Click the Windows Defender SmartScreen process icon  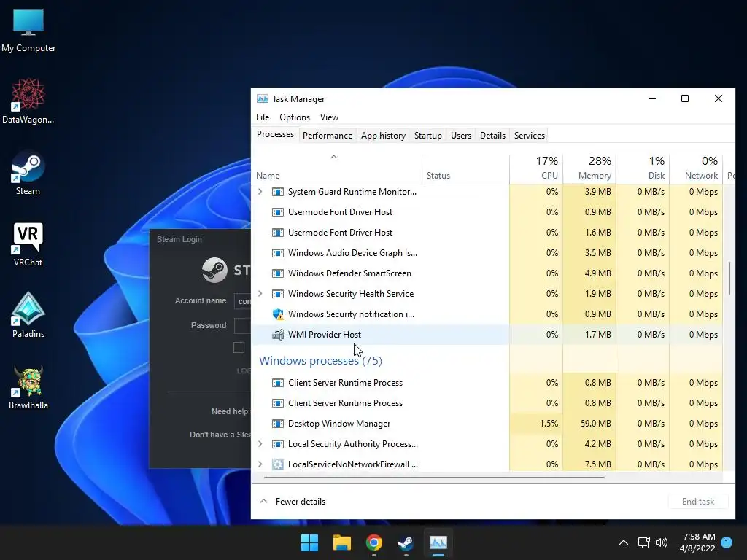pos(278,273)
